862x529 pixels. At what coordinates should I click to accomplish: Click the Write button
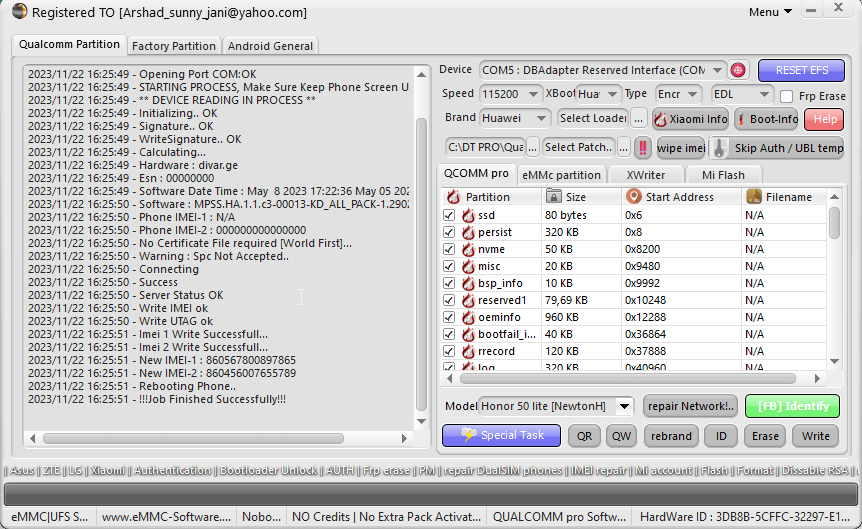pos(815,436)
